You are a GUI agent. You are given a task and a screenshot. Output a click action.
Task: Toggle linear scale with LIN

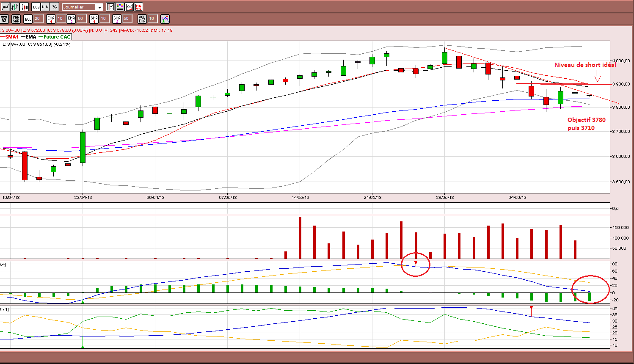45,7
